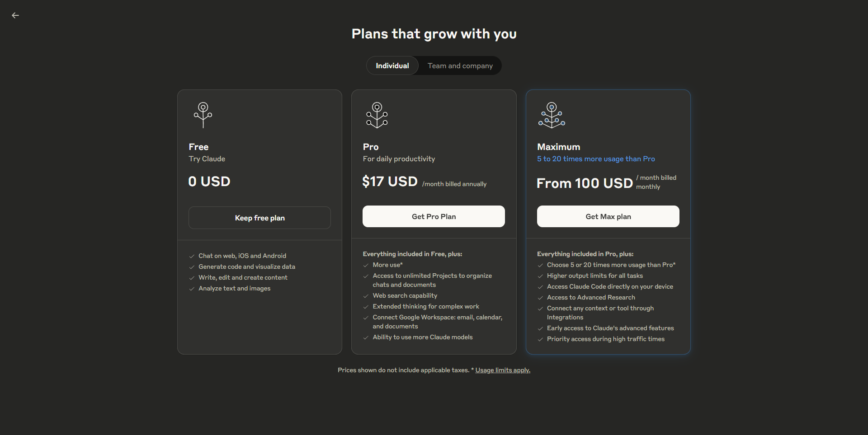Click the back arrow icon

coord(15,15)
